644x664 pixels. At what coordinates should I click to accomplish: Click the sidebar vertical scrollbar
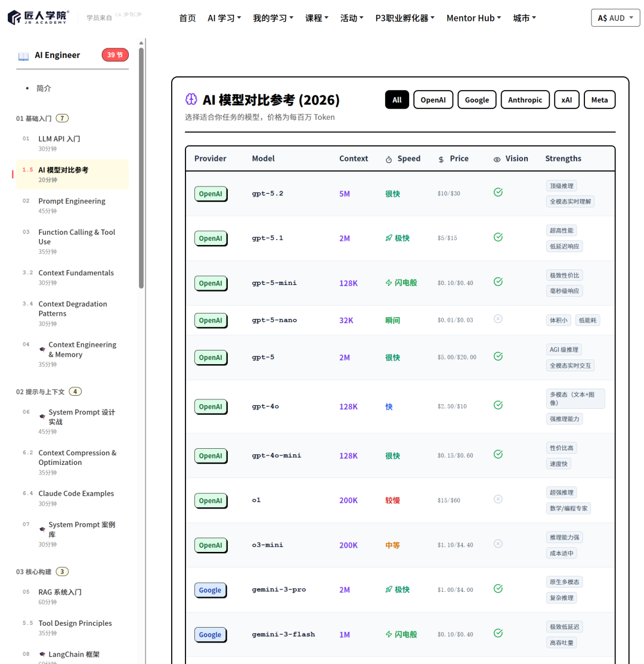[x=141, y=167]
